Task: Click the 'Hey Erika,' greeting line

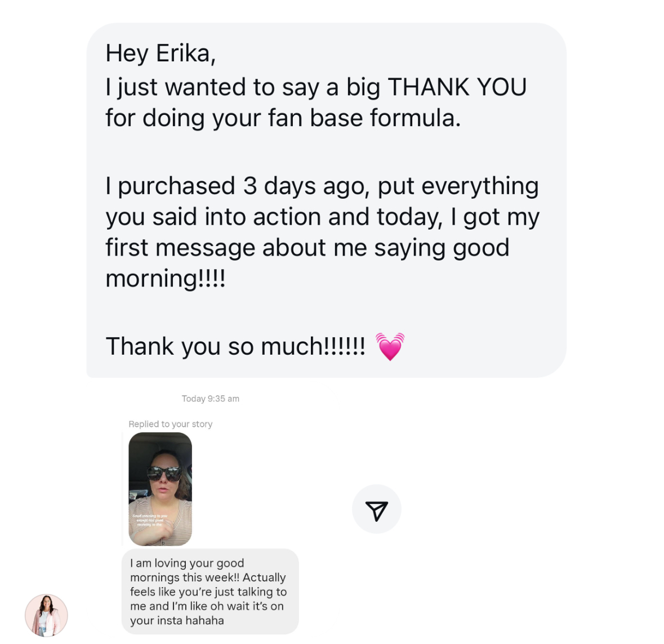Action: (x=161, y=54)
